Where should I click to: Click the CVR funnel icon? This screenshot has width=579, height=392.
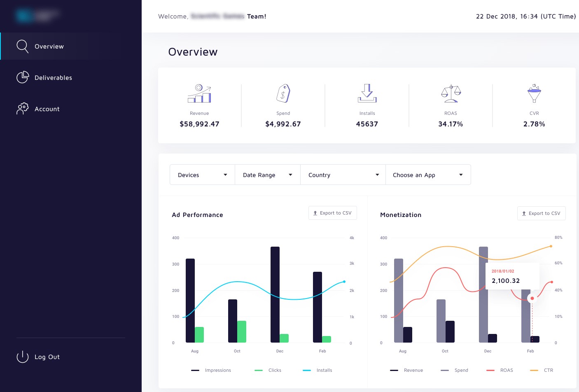coord(534,93)
